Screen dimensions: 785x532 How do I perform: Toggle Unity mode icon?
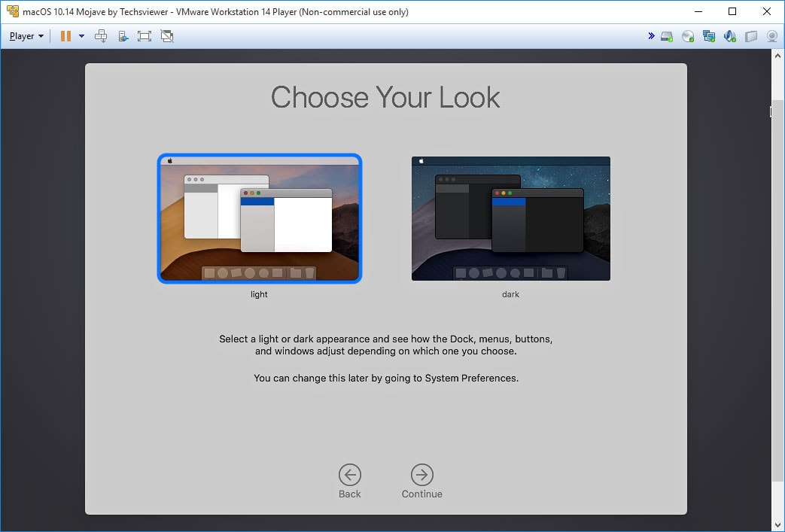click(x=167, y=36)
